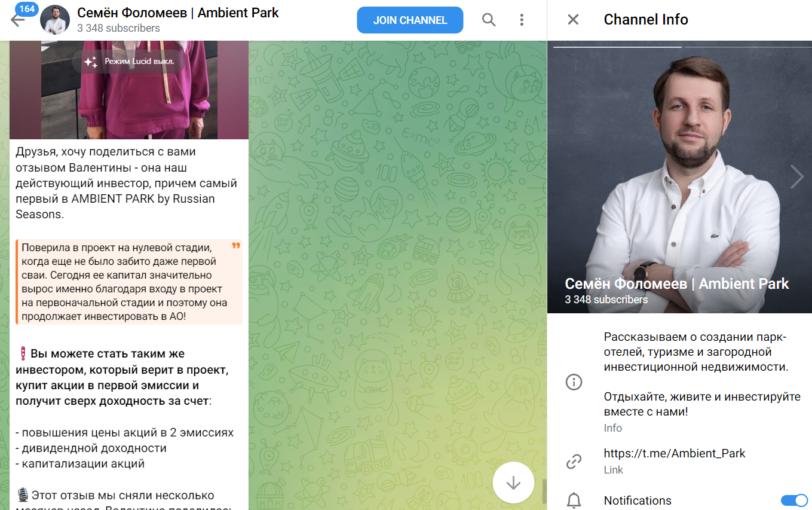The image size is (812, 510).
Task: Show next profile photo with right chevron
Action: 796,176
